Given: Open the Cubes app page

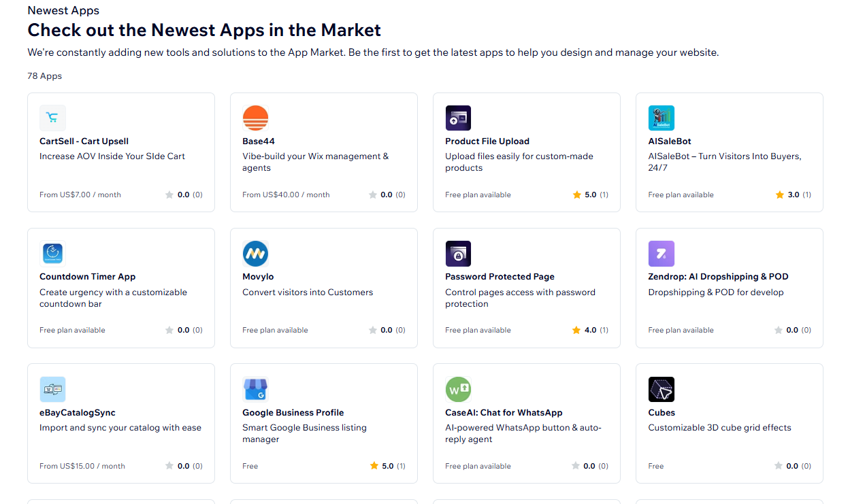Looking at the screenshot, I should coord(661,413).
